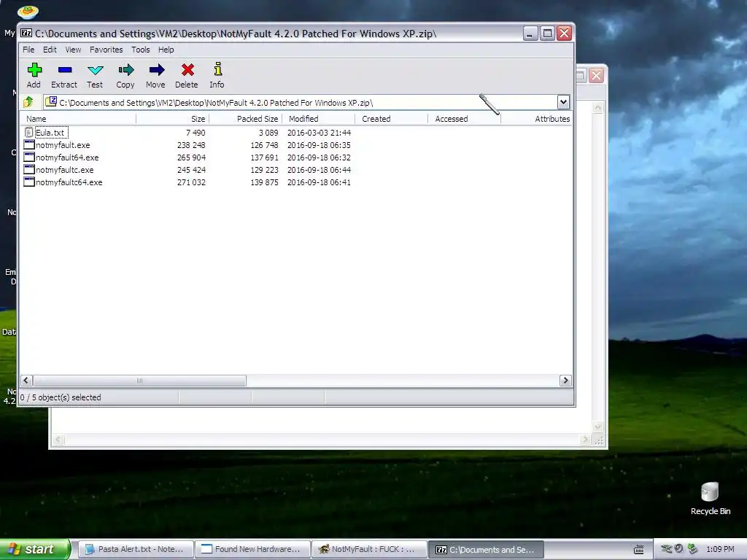
Task: Open the View menu
Action: coord(73,50)
